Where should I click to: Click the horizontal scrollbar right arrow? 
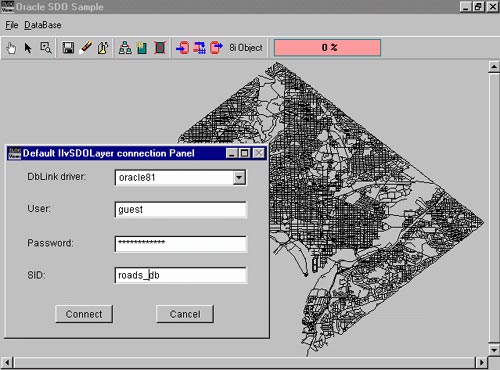(x=481, y=362)
